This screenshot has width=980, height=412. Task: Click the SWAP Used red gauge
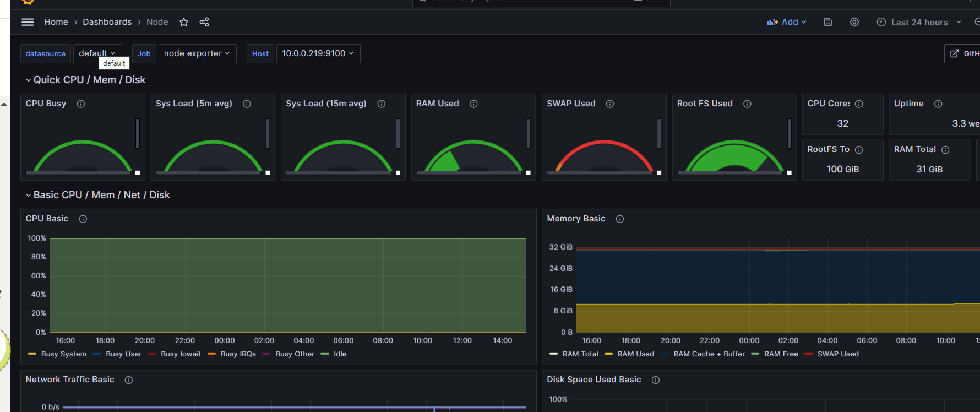pyautogui.click(x=604, y=156)
